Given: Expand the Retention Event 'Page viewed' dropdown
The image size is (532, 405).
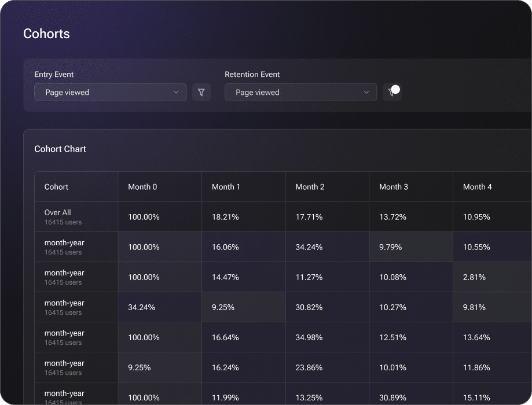Looking at the screenshot, I should [300, 93].
